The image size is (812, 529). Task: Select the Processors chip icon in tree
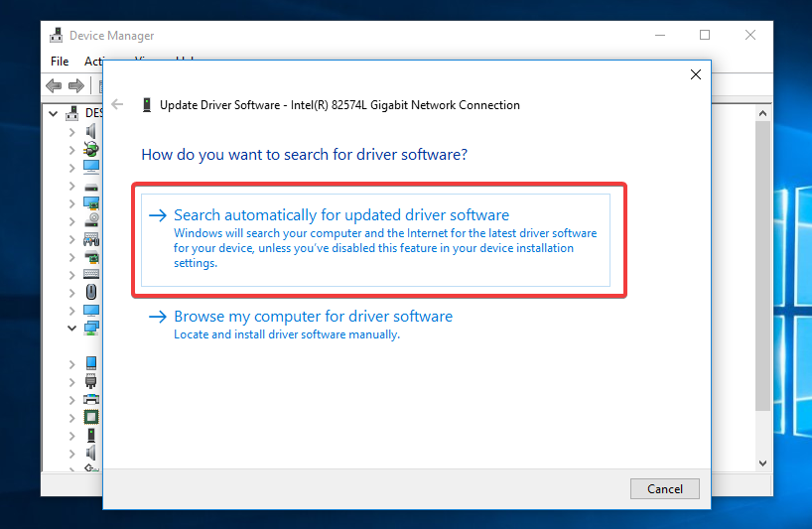pos(91,417)
